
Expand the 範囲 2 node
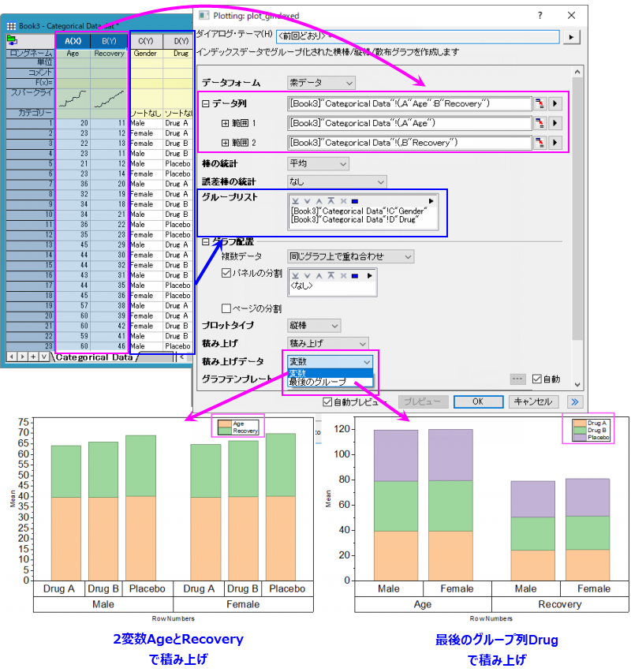pyautogui.click(x=225, y=143)
